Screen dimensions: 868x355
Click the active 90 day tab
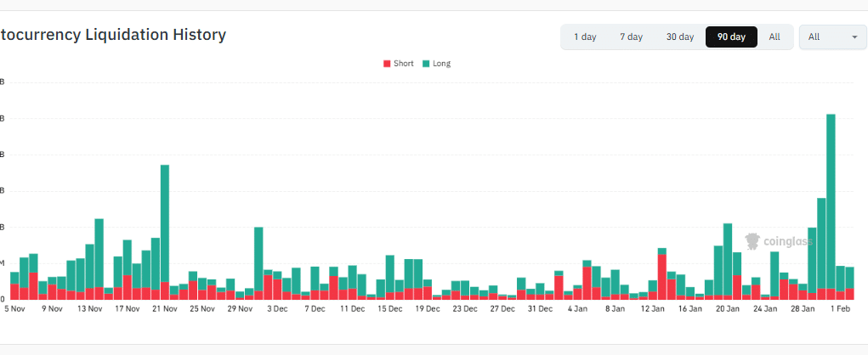(x=731, y=37)
